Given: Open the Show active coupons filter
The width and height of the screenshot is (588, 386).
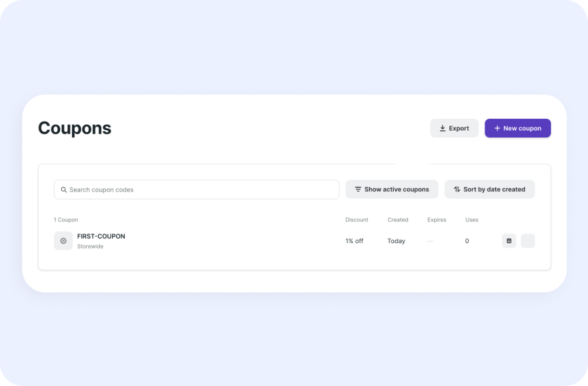Looking at the screenshot, I should [x=392, y=189].
